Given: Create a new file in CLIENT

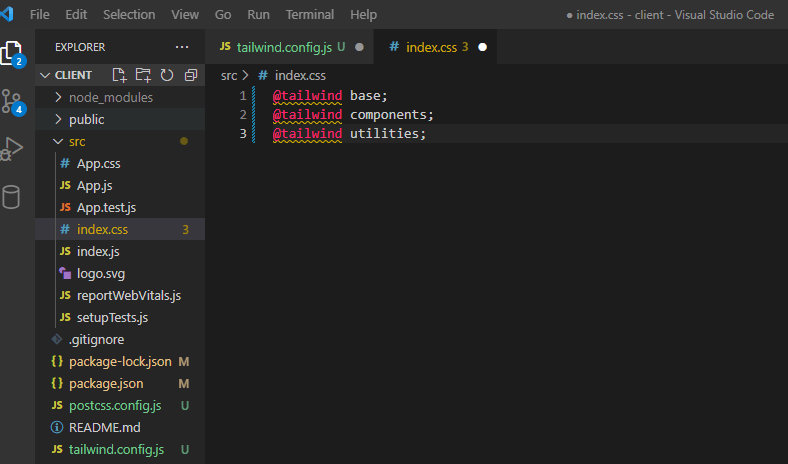Looking at the screenshot, I should click(120, 75).
